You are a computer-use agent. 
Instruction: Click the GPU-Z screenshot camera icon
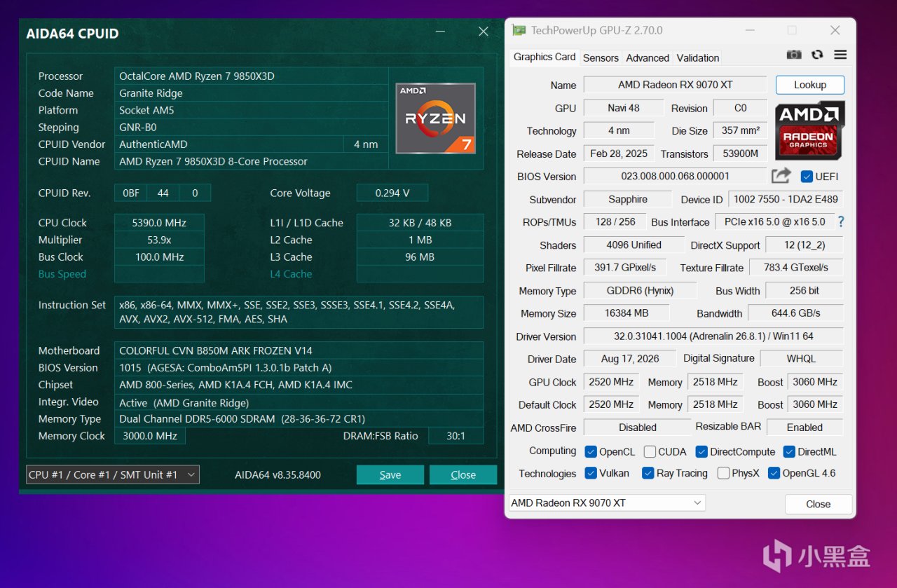[x=794, y=55]
